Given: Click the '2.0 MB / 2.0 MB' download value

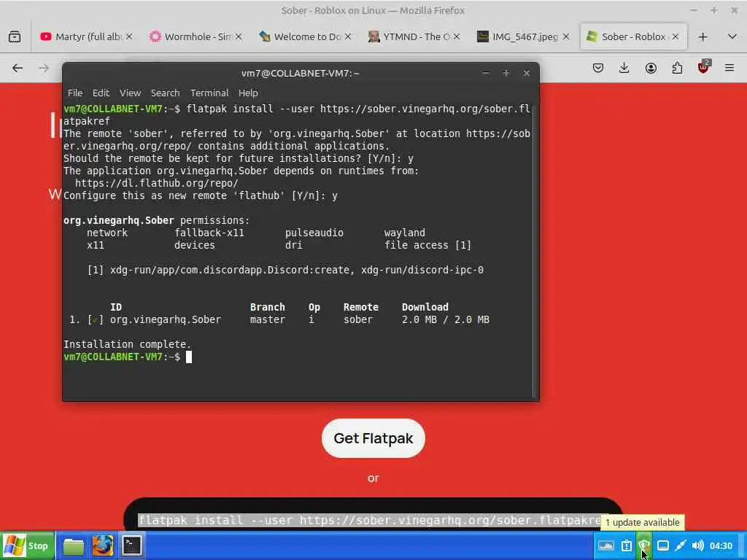Looking at the screenshot, I should pos(446,319).
